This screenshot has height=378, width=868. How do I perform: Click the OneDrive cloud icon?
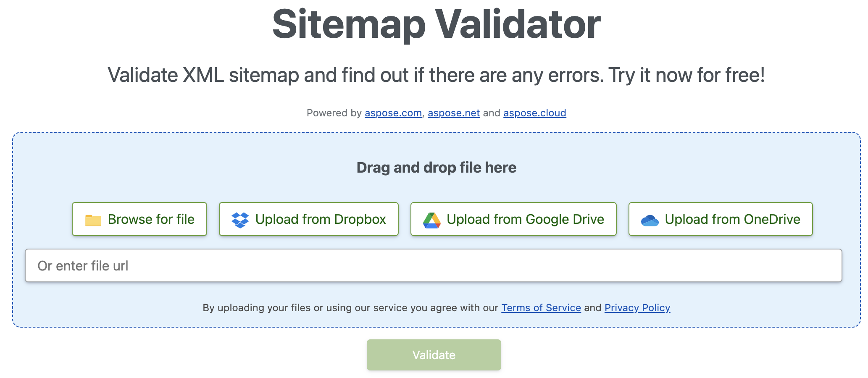(x=650, y=220)
